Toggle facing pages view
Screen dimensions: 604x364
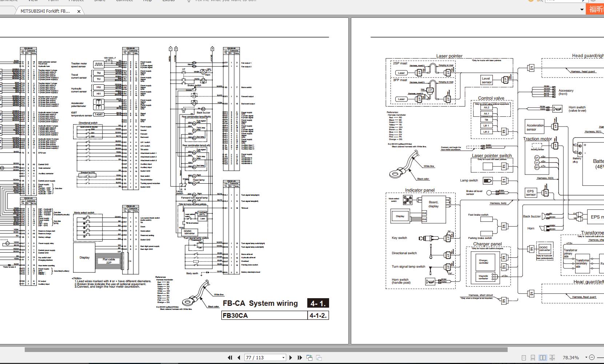(x=543, y=358)
